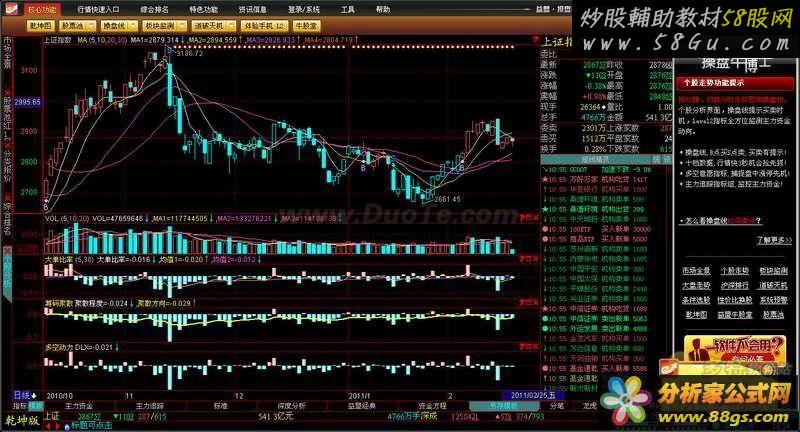Expand the 操盘侠 dropdown arrow
The height and width of the screenshot is (432, 800).
click(133, 26)
